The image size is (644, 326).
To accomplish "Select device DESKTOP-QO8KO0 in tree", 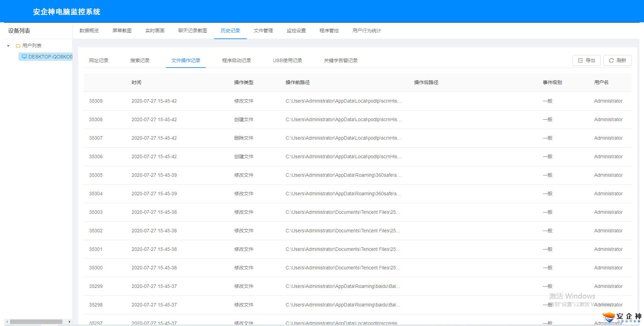I will click(46, 57).
